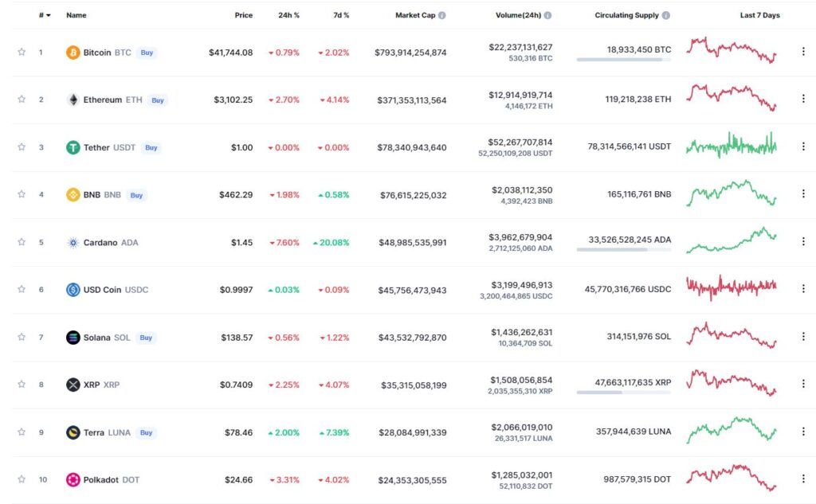Open Bitcoin row more-options menu

(x=803, y=51)
